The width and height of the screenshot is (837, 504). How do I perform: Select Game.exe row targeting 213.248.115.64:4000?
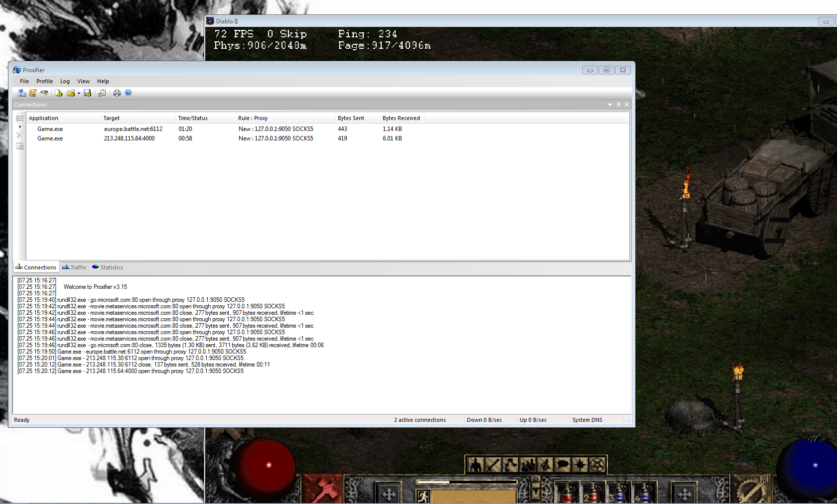pyautogui.click(x=328, y=138)
